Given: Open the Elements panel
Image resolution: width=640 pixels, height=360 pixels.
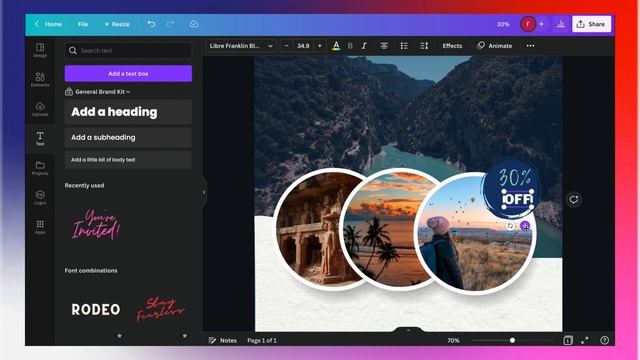Looking at the screenshot, I should tap(40, 79).
